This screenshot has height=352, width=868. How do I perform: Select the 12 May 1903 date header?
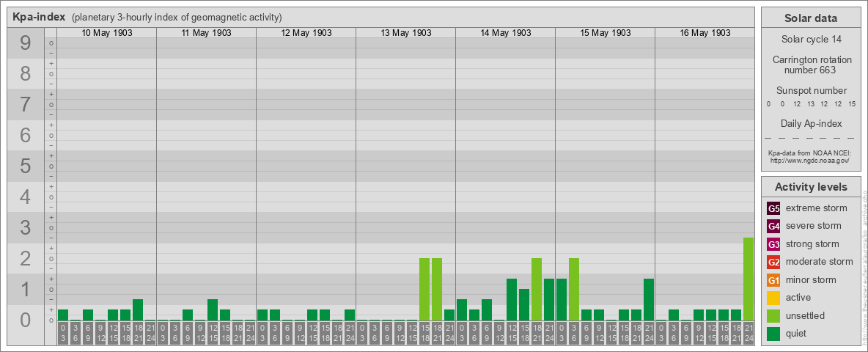coord(306,33)
